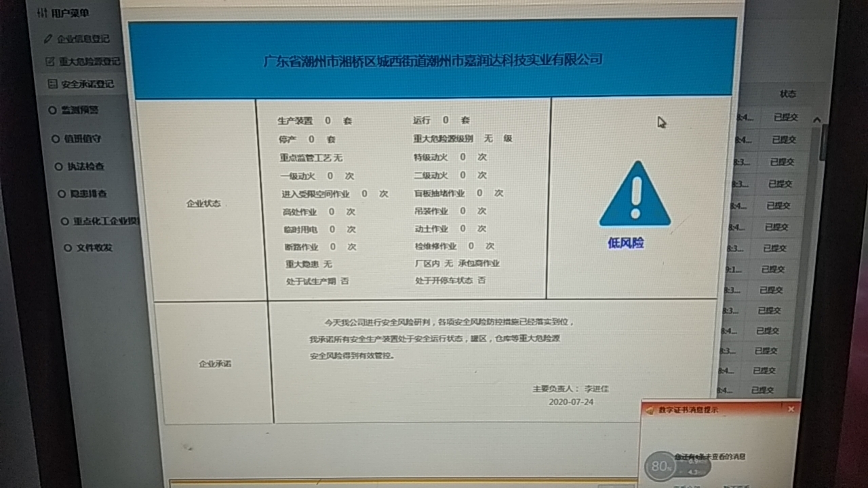
Task: Click the 处于开停车状态 否 entry
Action: [451, 280]
